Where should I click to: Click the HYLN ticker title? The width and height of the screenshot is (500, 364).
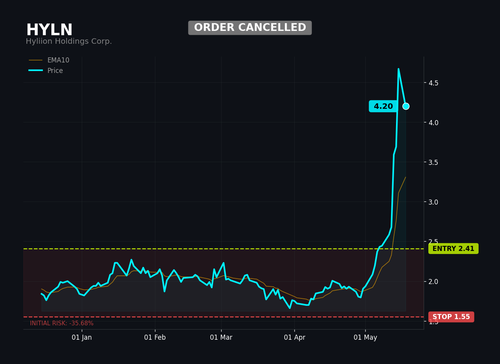tap(49, 30)
